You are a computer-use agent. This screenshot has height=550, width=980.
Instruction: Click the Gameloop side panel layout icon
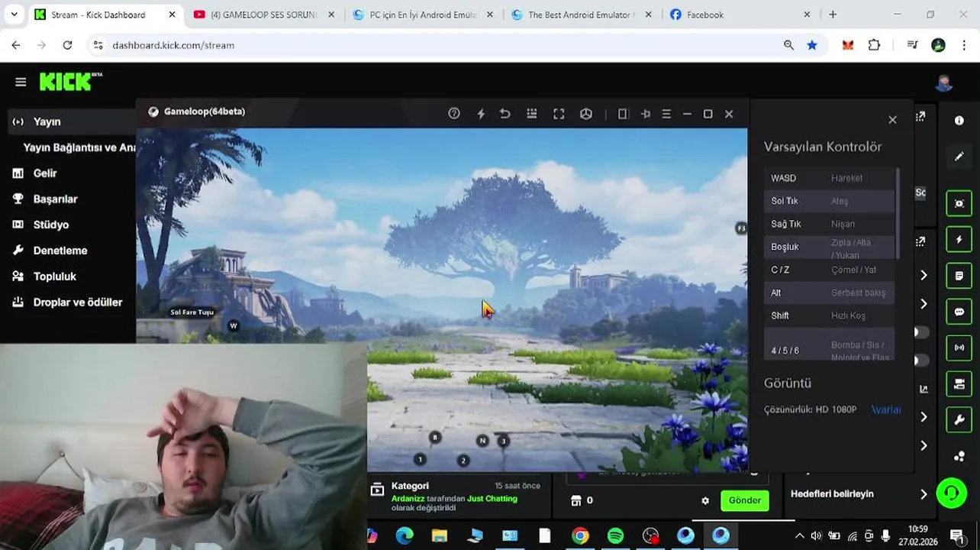click(x=623, y=114)
